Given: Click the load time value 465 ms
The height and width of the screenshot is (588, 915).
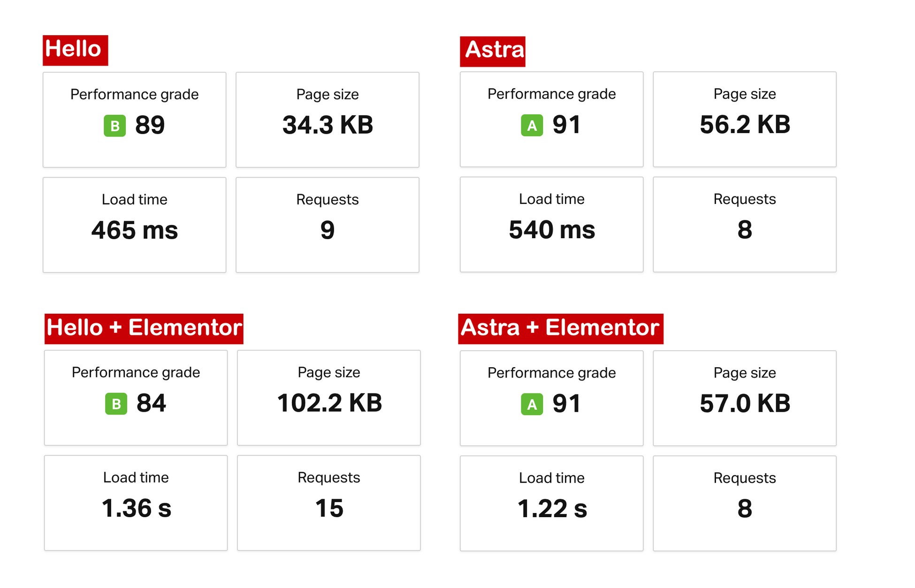Looking at the screenshot, I should click(x=135, y=230).
